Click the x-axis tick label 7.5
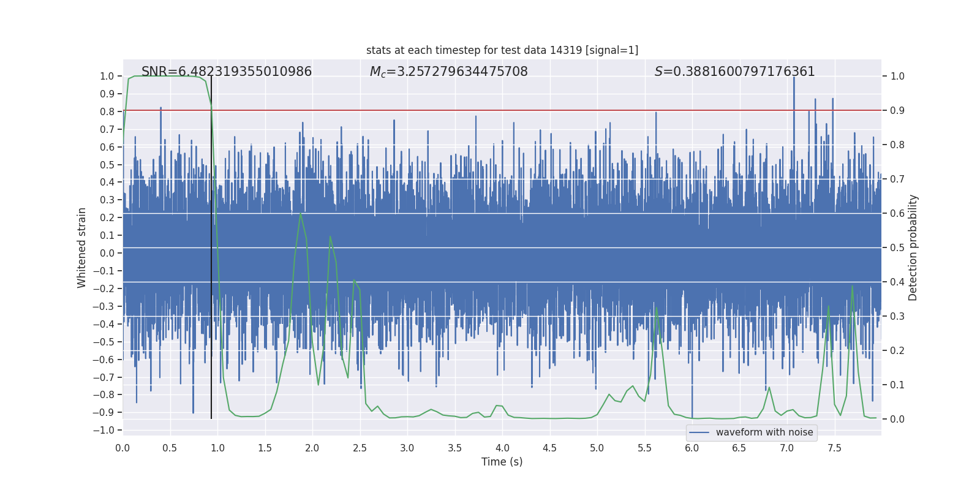The image size is (980, 490). pyautogui.click(x=834, y=448)
